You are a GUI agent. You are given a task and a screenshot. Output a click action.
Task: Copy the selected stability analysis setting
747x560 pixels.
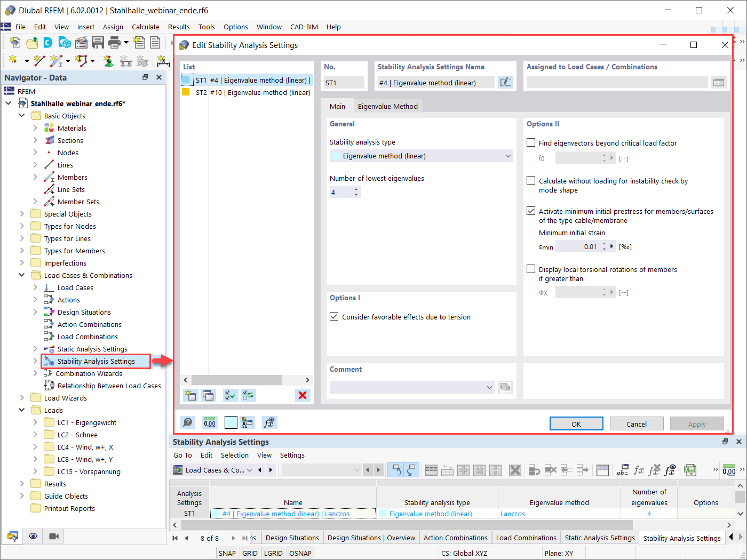click(209, 395)
